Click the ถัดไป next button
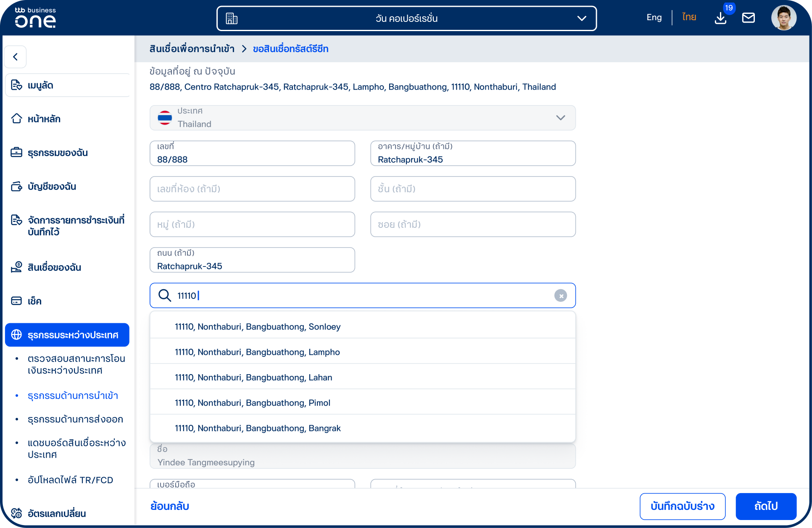Viewport: 812px width, 528px height. coord(766,506)
